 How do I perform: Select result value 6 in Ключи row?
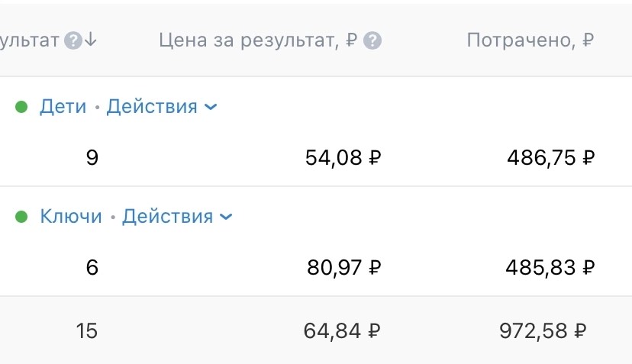(92, 268)
